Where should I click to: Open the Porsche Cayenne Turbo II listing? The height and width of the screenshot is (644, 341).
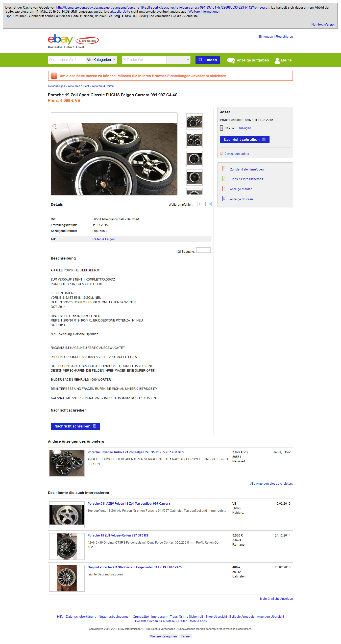click(x=136, y=452)
